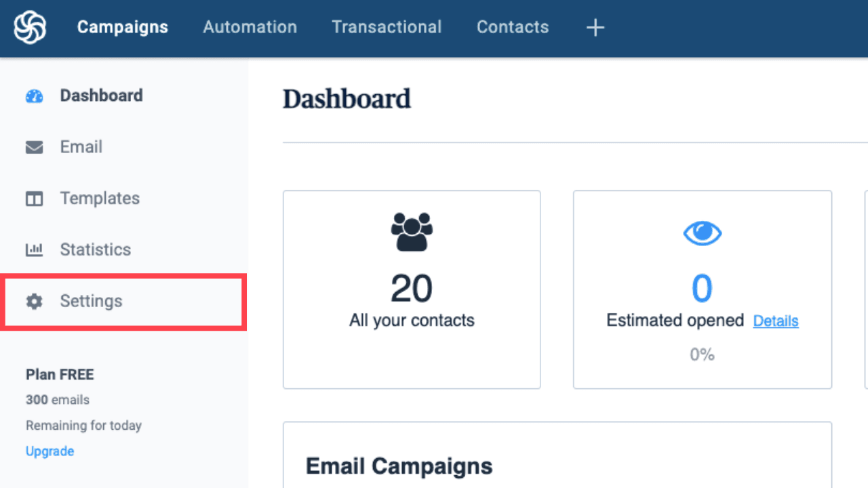Open the Contacts tab

513,27
